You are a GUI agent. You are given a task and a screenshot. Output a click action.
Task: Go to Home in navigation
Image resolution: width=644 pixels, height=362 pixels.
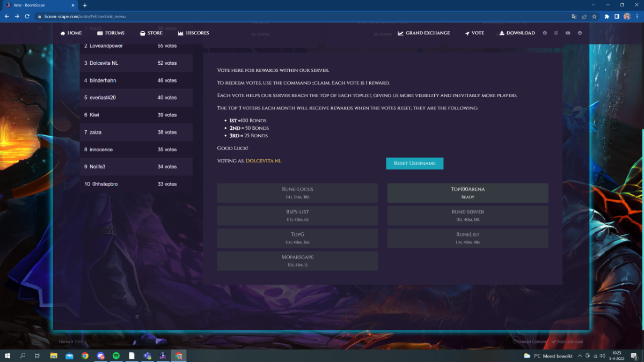(x=71, y=33)
